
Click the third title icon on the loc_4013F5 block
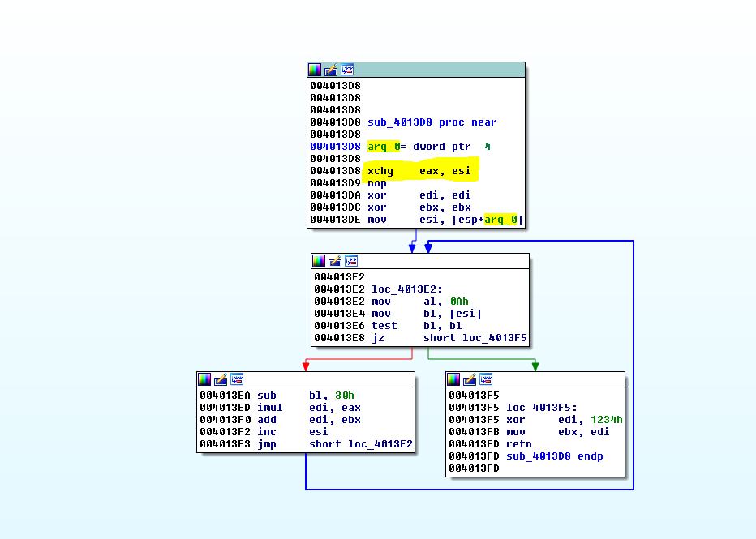[485, 379]
